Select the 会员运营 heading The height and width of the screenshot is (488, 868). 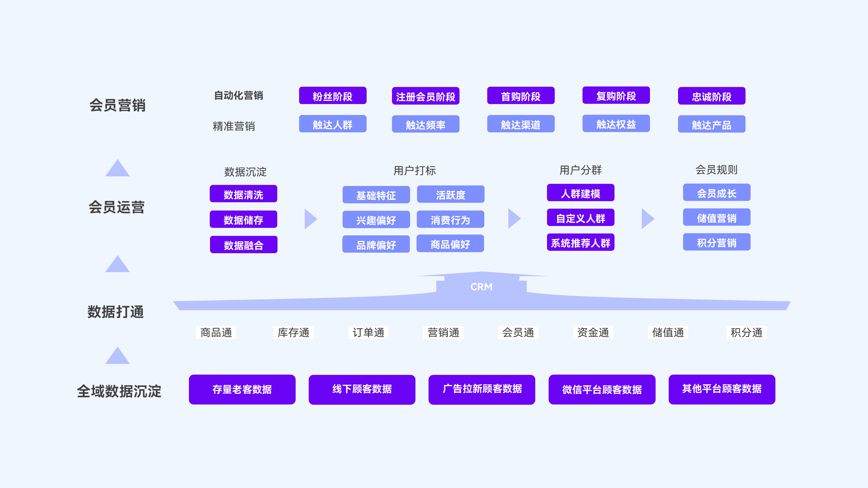pyautogui.click(x=117, y=207)
